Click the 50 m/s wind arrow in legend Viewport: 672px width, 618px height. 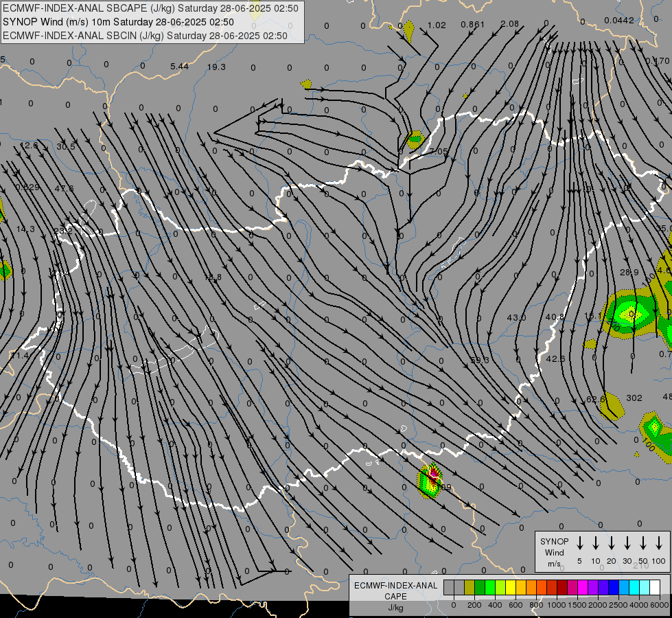pos(643,542)
